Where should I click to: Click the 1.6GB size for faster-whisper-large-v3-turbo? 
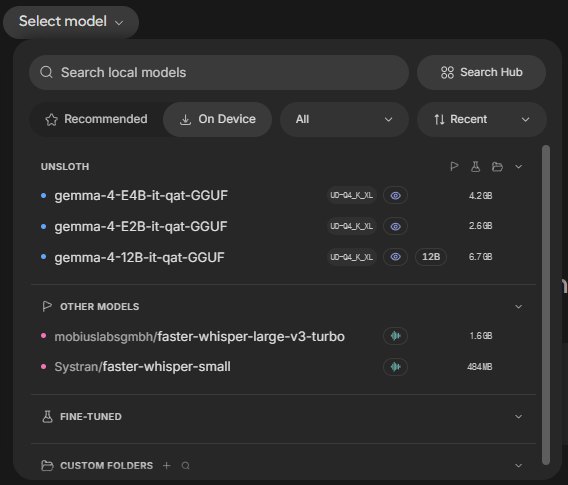481,336
